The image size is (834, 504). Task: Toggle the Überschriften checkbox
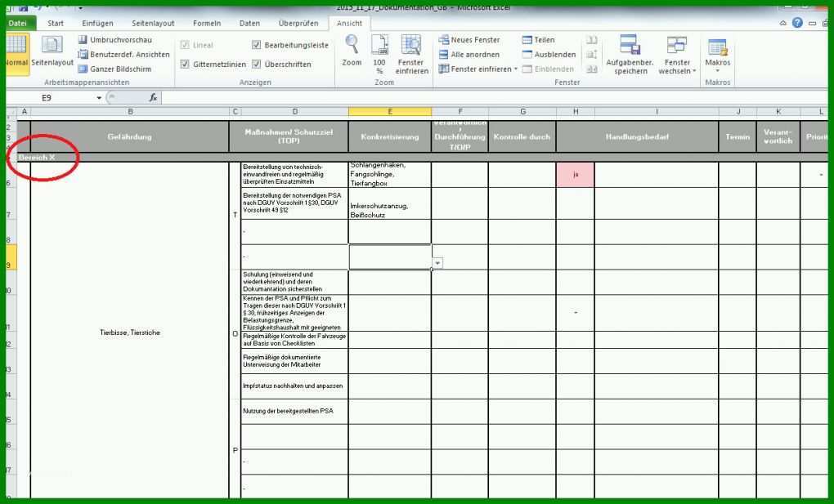click(257, 65)
